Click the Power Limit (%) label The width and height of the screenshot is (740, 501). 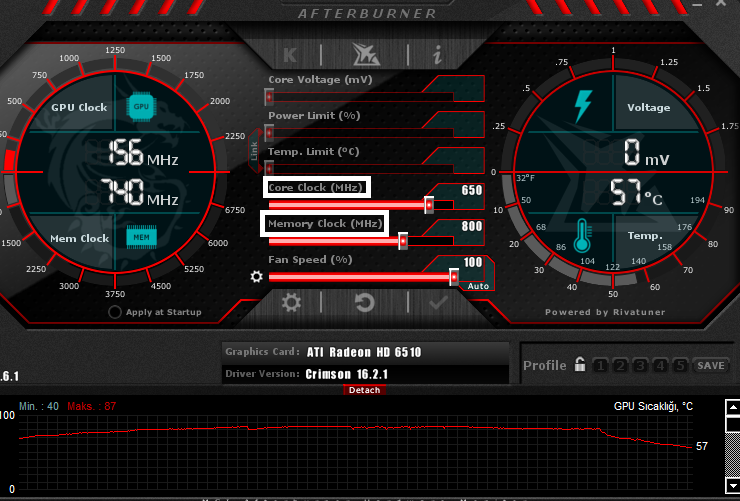point(314,116)
